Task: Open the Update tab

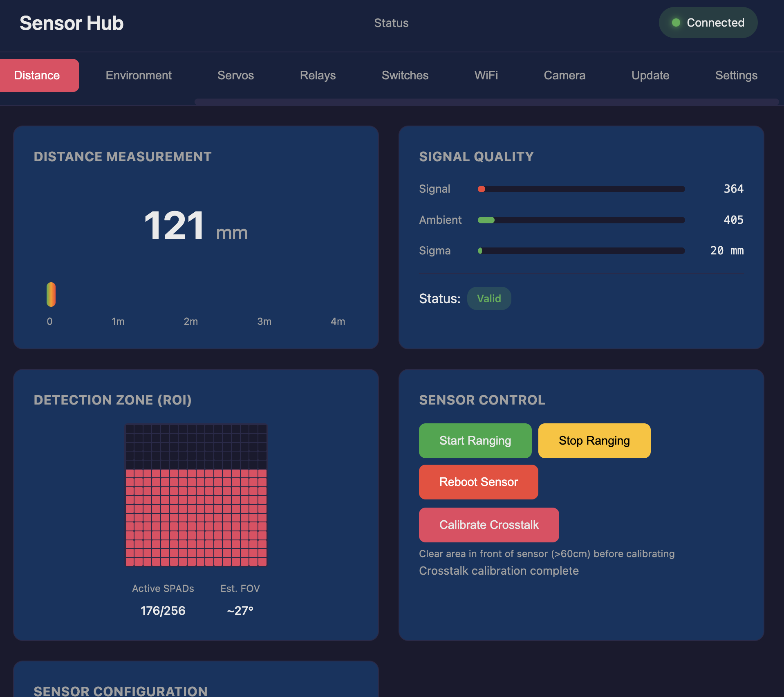Action: coord(650,75)
